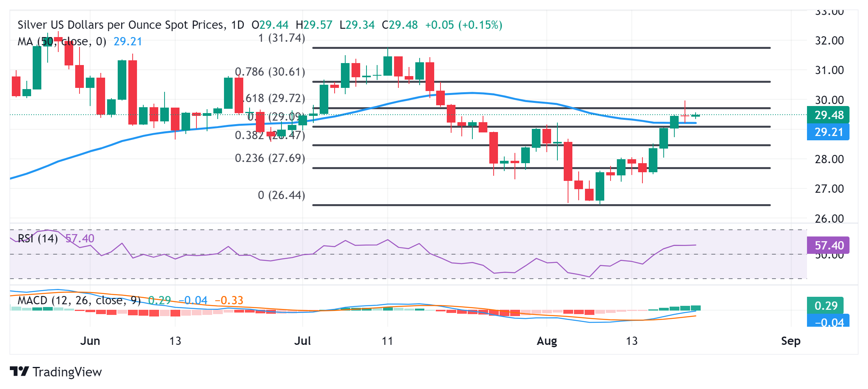
Task: Click the green 29.48 current price tag
Action: 828,115
